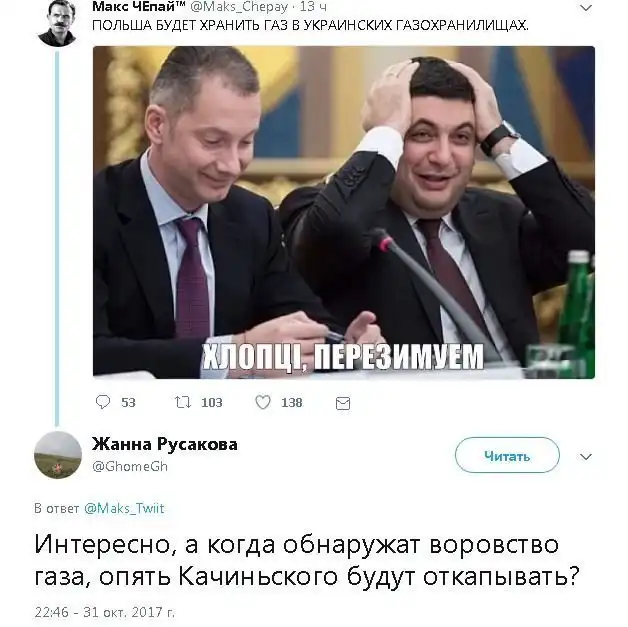
Task: Open the @Maks_Twiit mention link
Action: (x=124, y=508)
